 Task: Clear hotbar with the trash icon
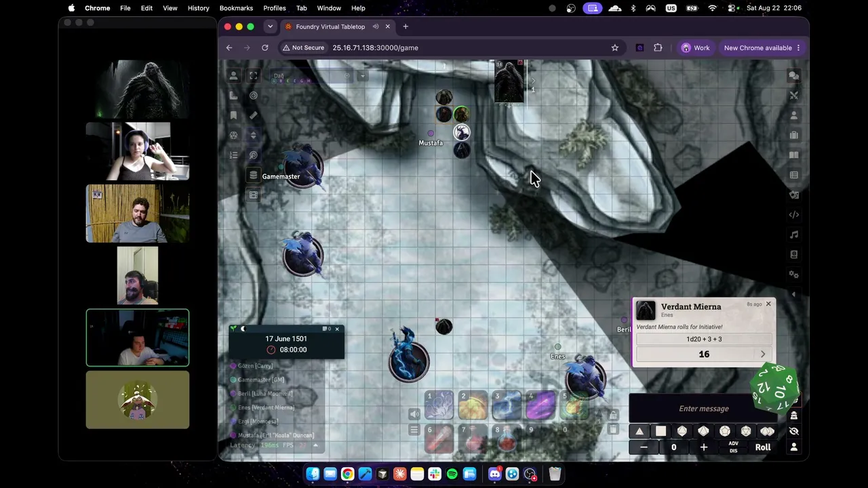coord(613,430)
